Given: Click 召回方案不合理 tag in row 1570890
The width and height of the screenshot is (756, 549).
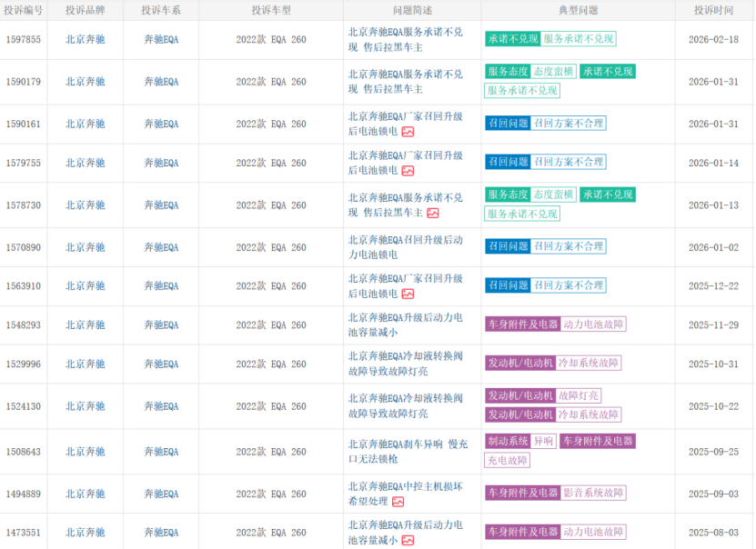Looking at the screenshot, I should (569, 246).
